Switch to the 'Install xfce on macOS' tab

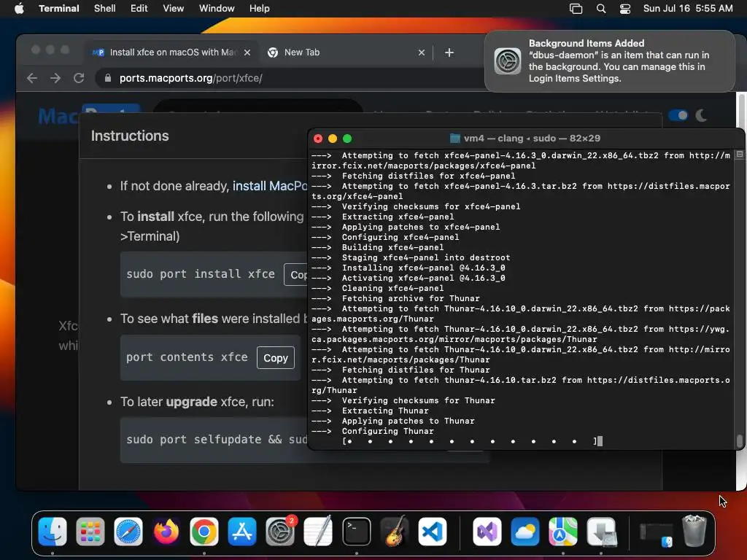pyautogui.click(x=171, y=52)
